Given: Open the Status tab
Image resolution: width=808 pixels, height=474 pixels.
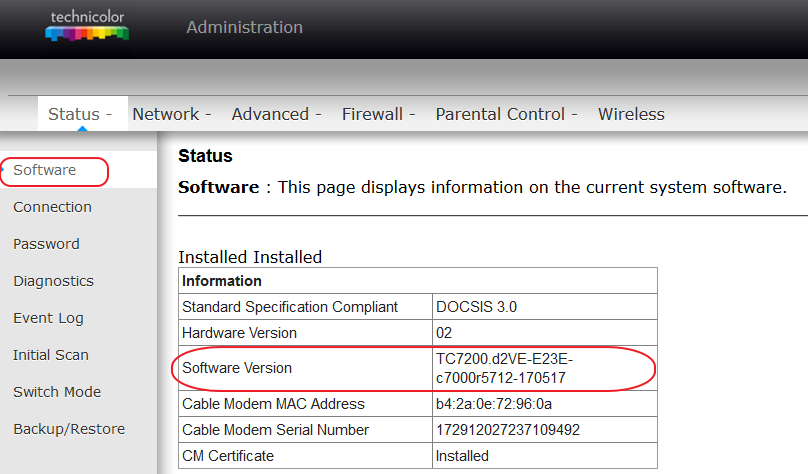Looking at the screenshot, I should click(x=80, y=114).
